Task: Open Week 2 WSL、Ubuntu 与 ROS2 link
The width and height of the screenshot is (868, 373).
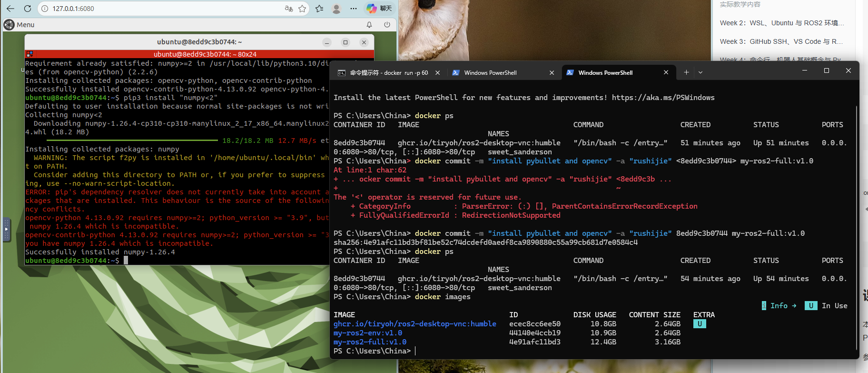Action: (782, 23)
